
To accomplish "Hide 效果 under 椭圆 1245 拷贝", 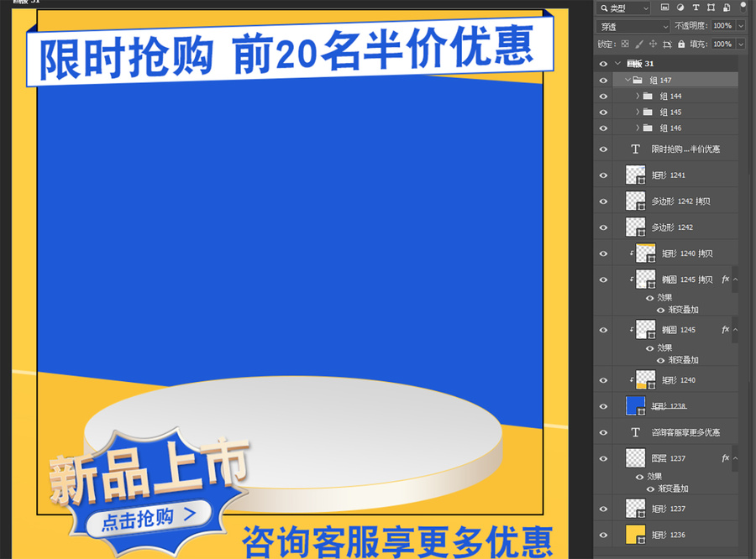I will 649,298.
